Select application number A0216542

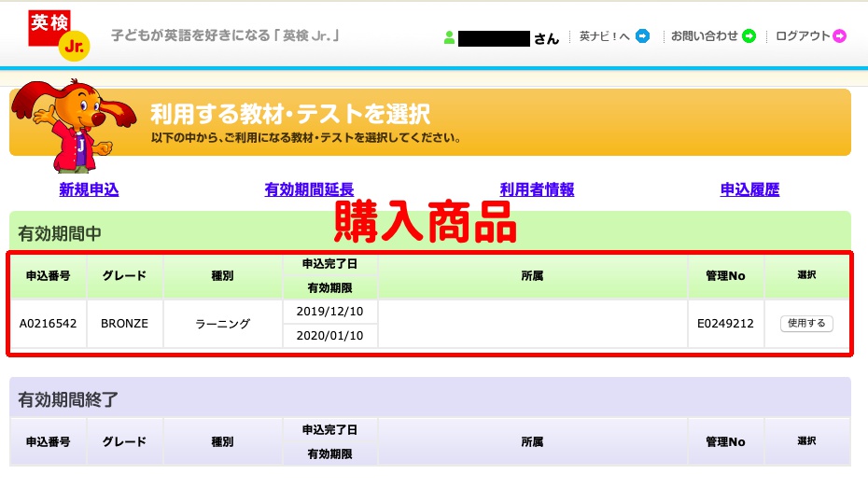click(49, 324)
